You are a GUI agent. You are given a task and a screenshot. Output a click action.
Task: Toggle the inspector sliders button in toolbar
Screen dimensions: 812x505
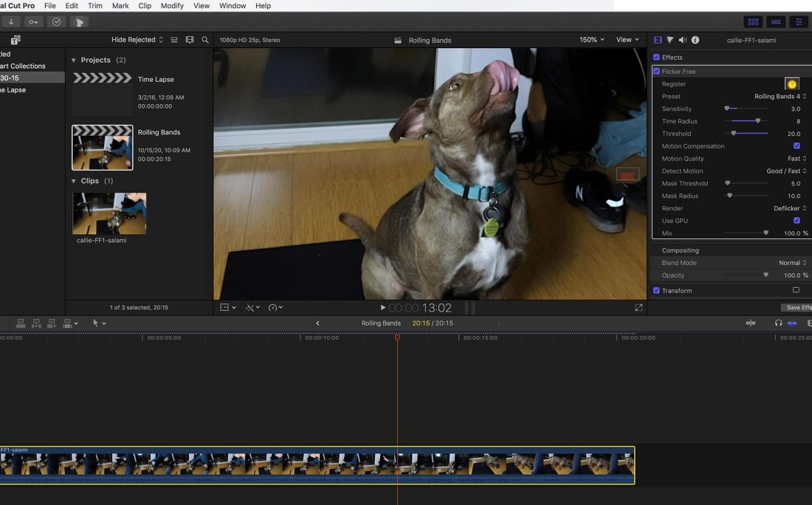click(x=798, y=22)
